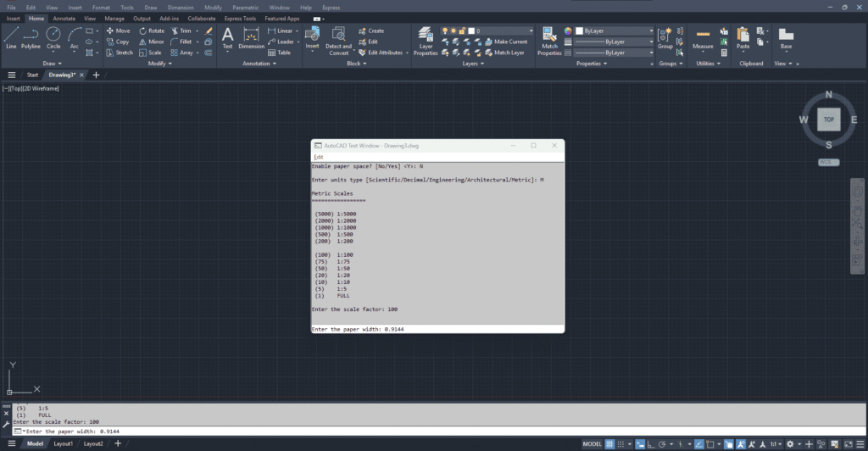
Task: Click Edit Attributes button
Action: click(x=381, y=53)
